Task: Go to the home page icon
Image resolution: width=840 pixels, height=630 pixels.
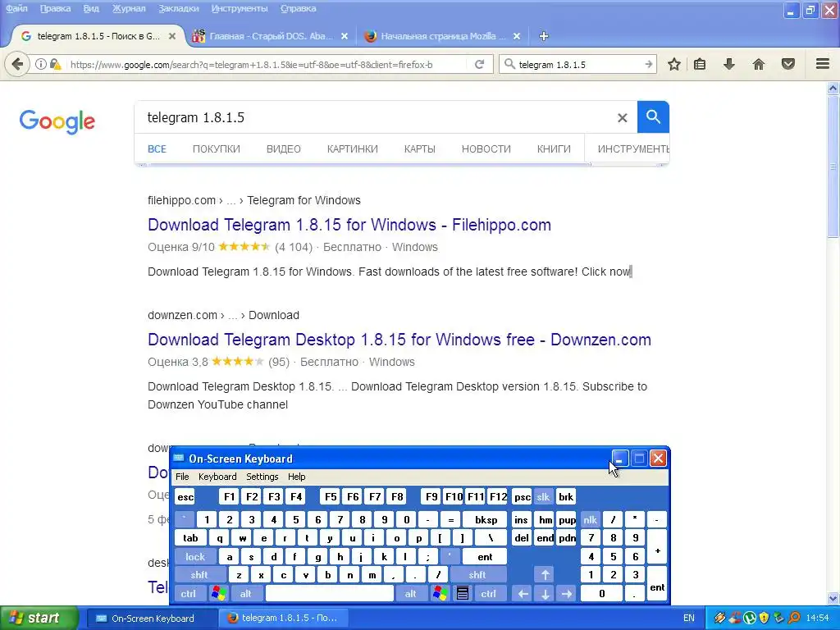Action: [759, 64]
